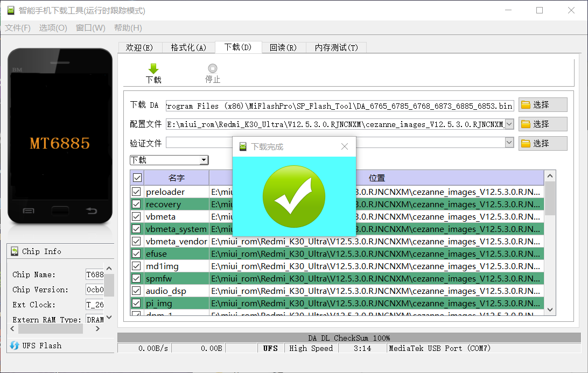Uncheck the recovery partition
The width and height of the screenshot is (588, 373).
[x=136, y=205]
